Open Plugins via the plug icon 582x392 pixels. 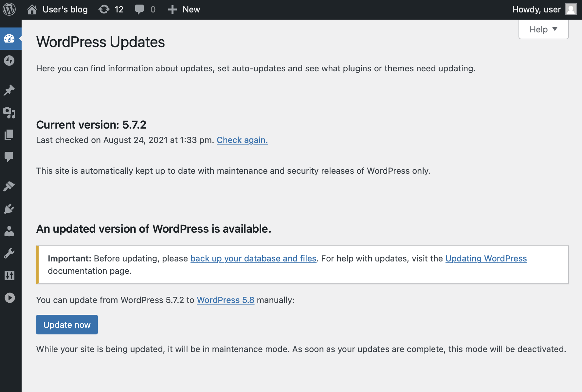click(10, 209)
